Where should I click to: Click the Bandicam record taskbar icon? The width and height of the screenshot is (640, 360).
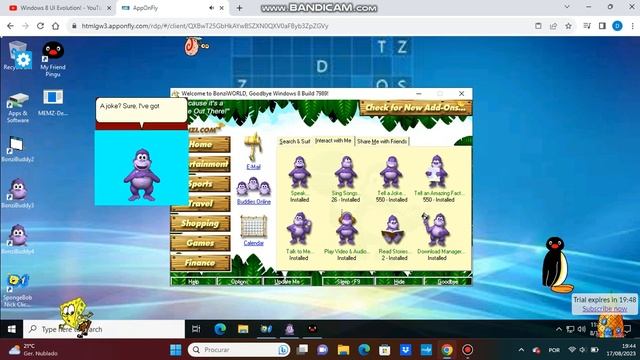coord(467,350)
